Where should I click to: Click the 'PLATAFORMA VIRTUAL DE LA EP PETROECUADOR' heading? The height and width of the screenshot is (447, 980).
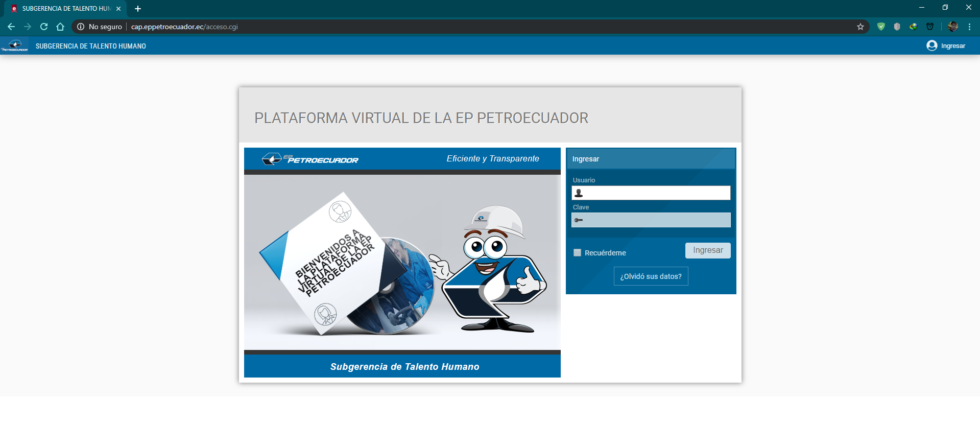421,118
